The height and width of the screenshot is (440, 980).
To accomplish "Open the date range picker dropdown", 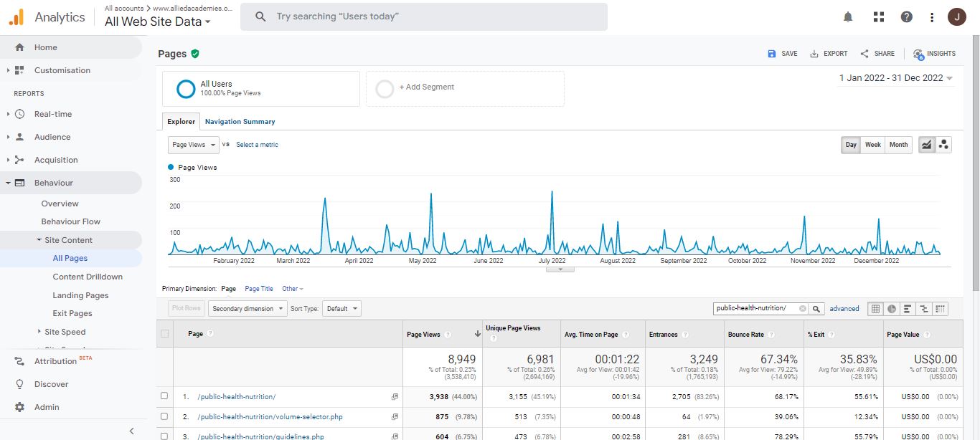I will [896, 78].
